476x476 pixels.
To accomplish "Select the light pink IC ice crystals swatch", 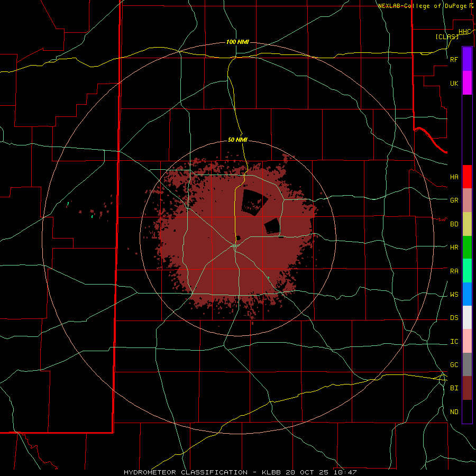I will 467,341.
